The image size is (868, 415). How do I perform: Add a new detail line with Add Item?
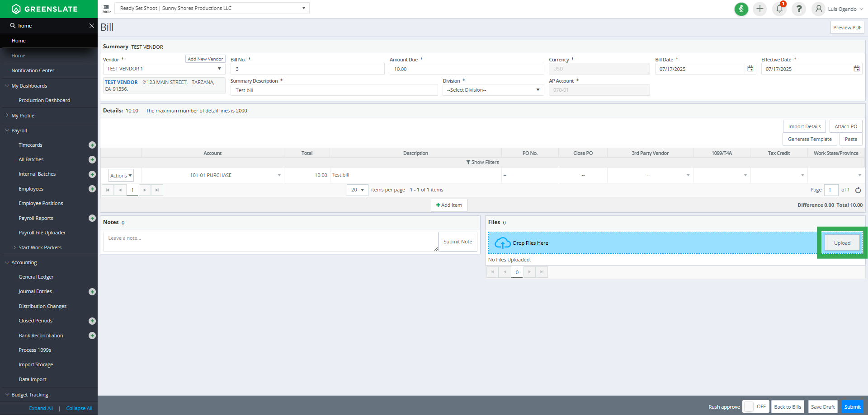[448, 205]
